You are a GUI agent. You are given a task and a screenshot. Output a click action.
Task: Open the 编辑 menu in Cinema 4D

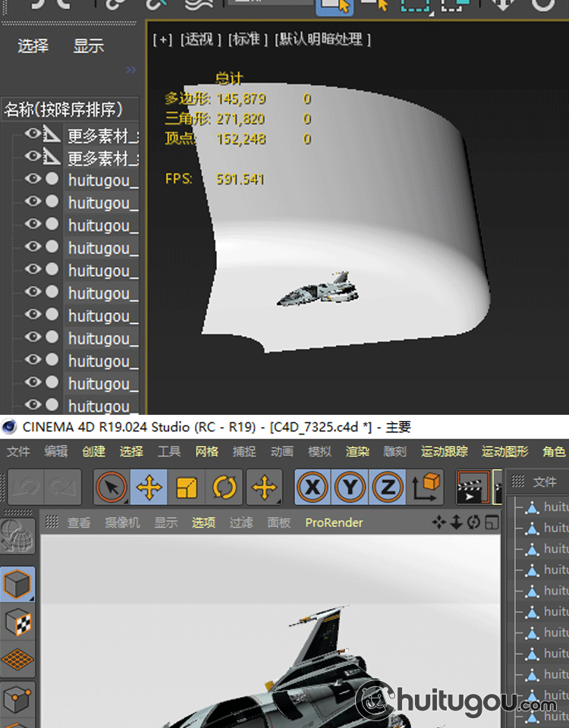pos(55,451)
